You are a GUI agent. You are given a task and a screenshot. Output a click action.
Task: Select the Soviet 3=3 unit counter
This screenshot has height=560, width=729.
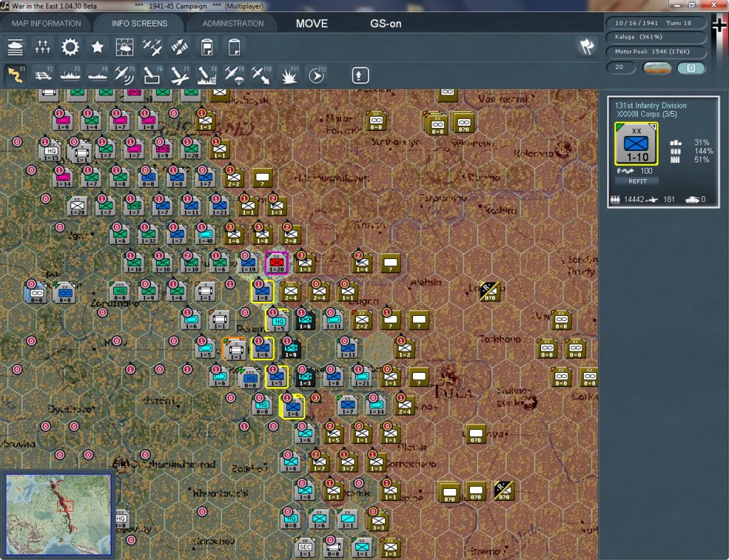pos(379,521)
